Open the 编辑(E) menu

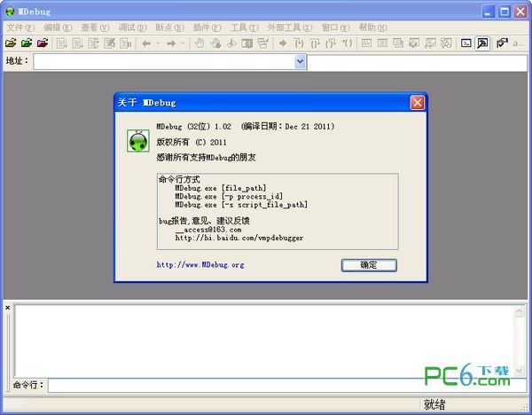click(58, 27)
